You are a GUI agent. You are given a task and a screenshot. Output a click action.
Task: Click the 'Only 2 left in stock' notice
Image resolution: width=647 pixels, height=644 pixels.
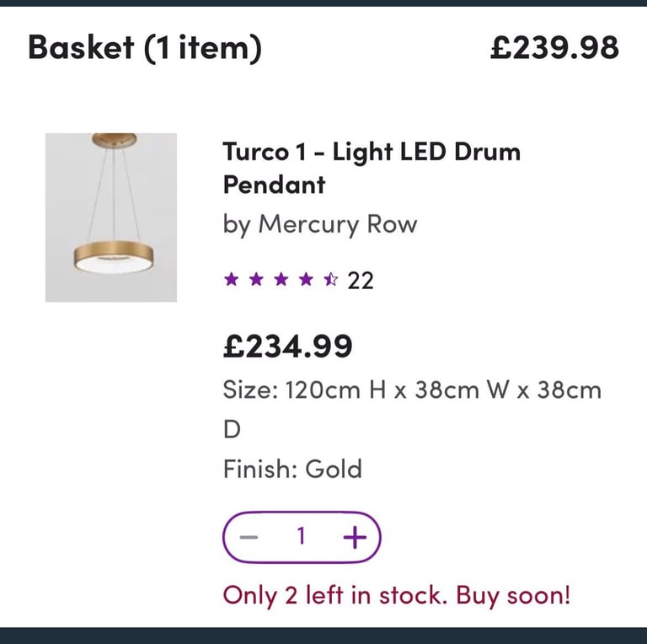tap(397, 596)
